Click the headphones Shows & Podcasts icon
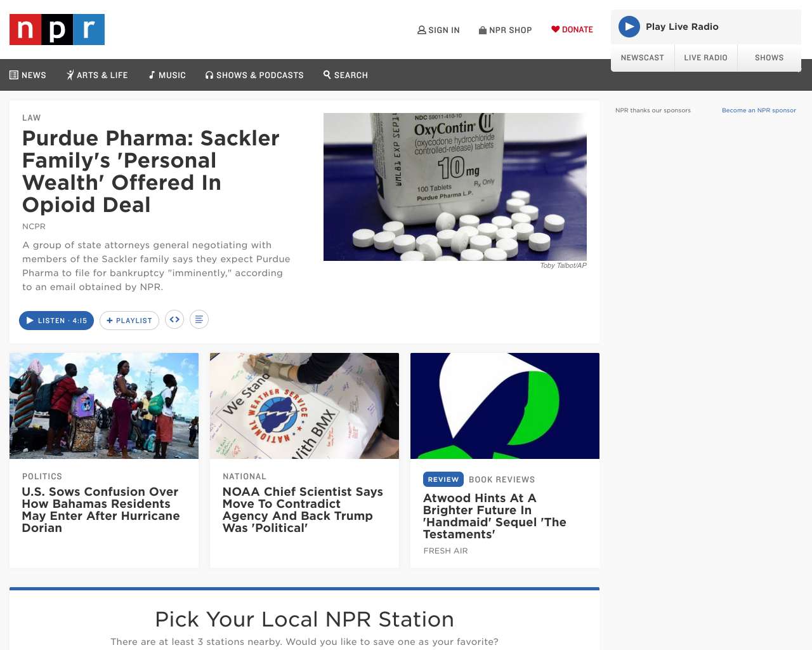 (x=209, y=75)
